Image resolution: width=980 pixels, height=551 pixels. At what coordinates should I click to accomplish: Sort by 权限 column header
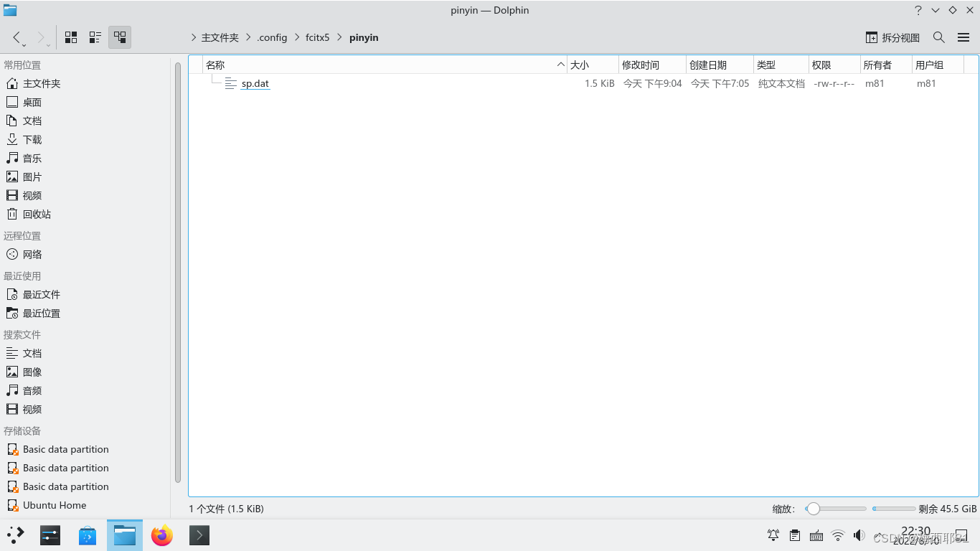click(834, 65)
